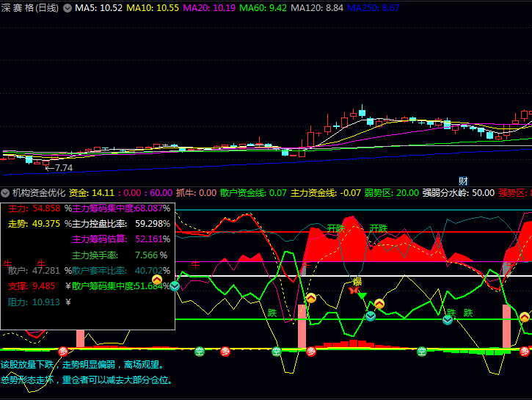The image size is (532, 400).
Task: Click the MA5 10.52 indicator label
Action: pyautogui.click(x=99, y=8)
